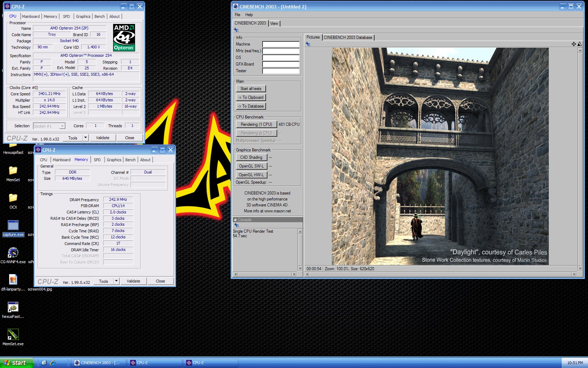Click the MHz (real freq.) input field
588x368 pixels.
pos(281,51)
